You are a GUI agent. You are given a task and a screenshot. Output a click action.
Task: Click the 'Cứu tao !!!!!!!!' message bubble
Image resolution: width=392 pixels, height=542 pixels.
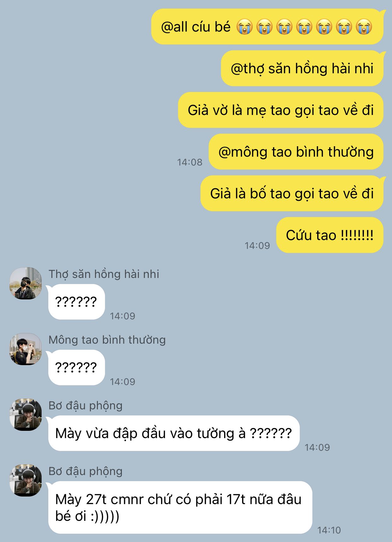330,235
